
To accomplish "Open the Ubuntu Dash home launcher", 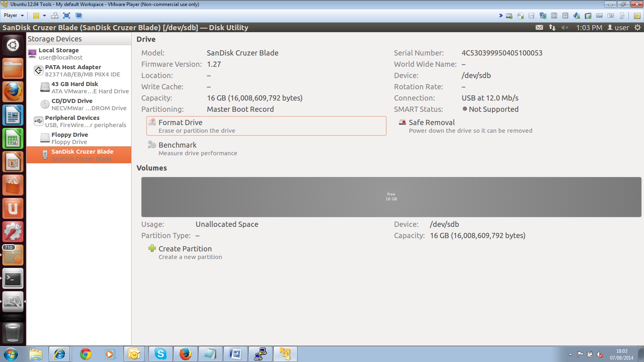I will pyautogui.click(x=13, y=45).
